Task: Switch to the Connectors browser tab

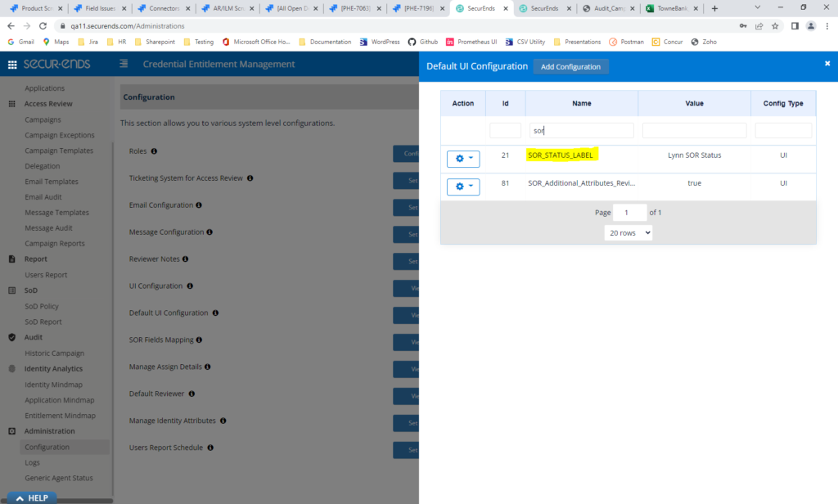Action: click(164, 8)
